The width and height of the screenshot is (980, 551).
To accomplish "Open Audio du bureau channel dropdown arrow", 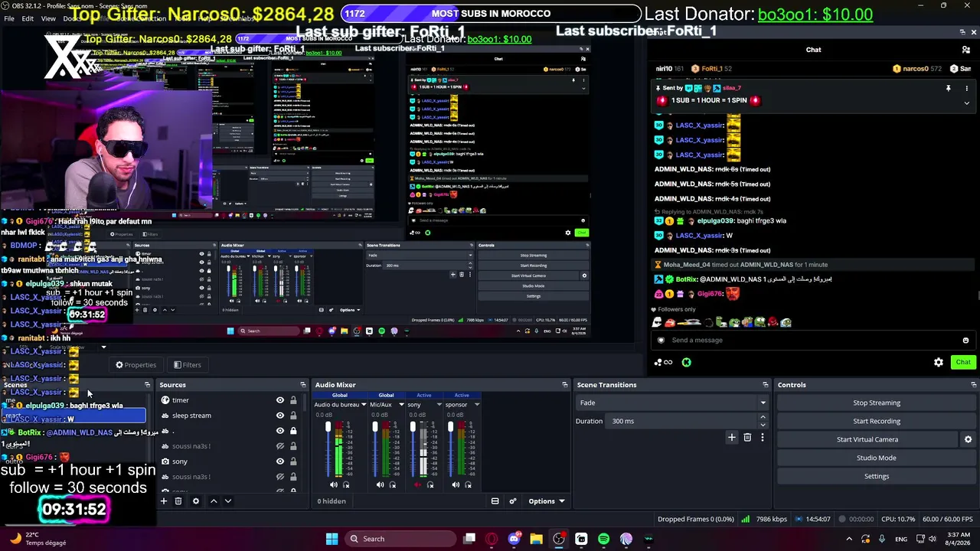I will coord(364,405).
